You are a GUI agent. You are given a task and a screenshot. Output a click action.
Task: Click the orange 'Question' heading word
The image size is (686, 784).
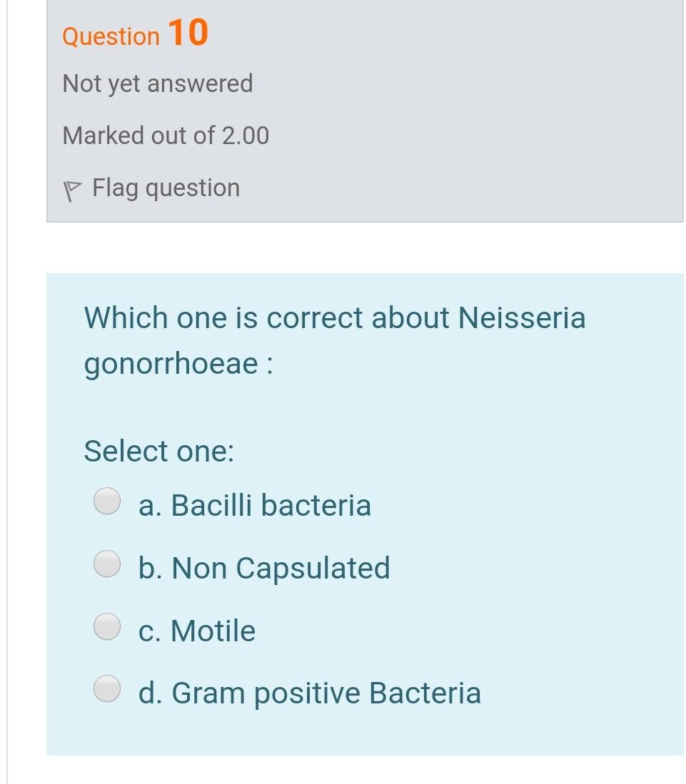(111, 36)
